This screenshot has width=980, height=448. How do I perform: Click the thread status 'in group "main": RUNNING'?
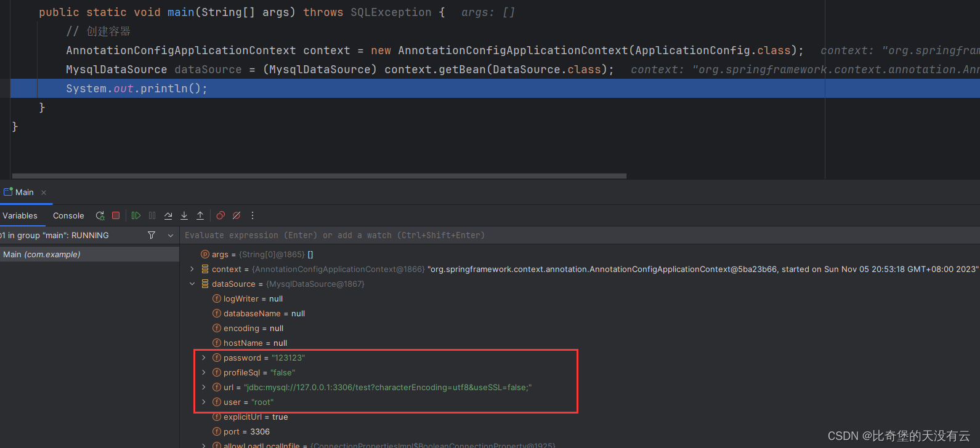click(x=59, y=235)
